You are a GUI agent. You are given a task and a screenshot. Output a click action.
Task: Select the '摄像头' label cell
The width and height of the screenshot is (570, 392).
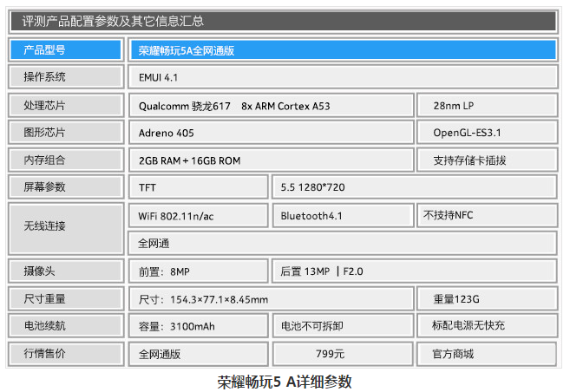click(x=66, y=271)
